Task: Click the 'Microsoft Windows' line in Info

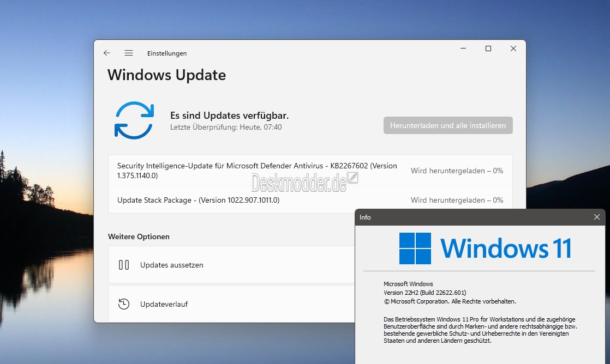Action: (408, 284)
